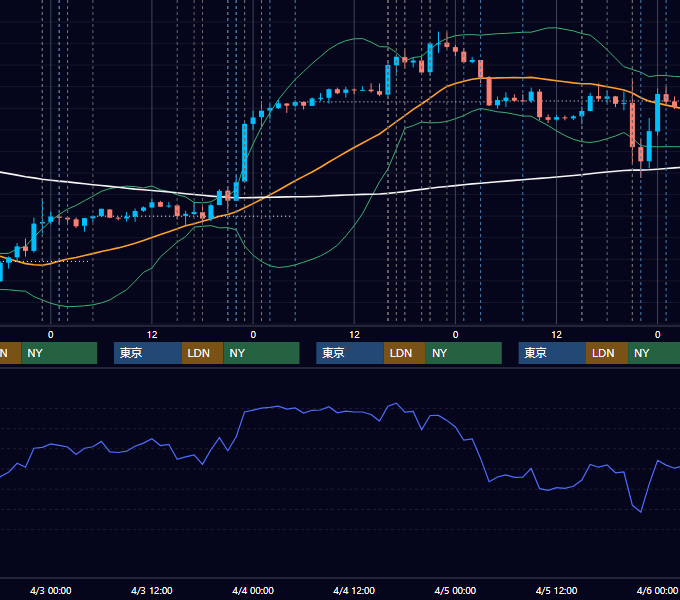680x600 pixels.
Task: Click the 4/4 12:00 date axis label
Action: [x=354, y=590]
